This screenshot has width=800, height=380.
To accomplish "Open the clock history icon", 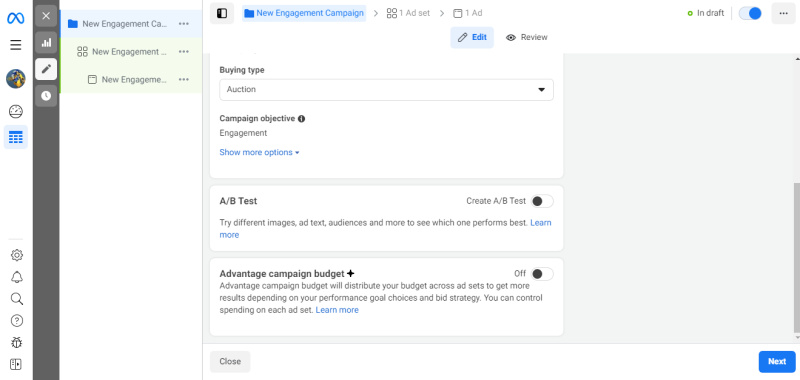I will (46, 95).
